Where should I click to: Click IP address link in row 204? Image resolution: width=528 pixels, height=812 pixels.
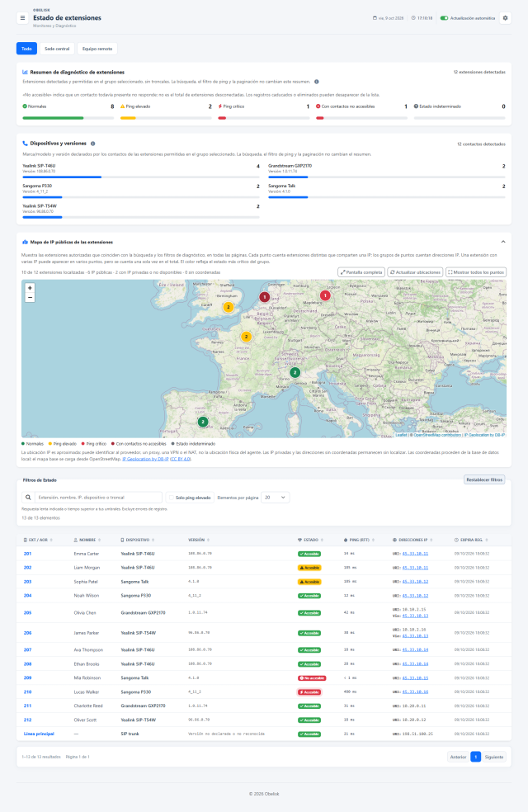pyautogui.click(x=415, y=596)
